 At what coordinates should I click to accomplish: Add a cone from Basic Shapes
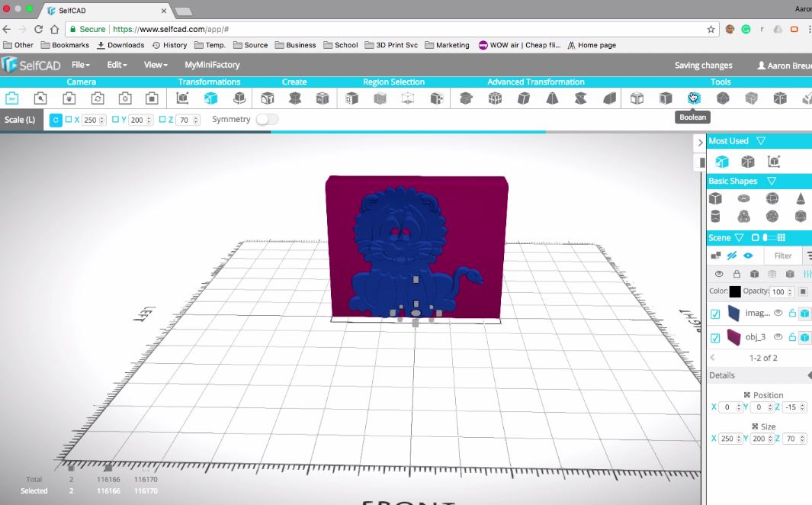tap(801, 198)
